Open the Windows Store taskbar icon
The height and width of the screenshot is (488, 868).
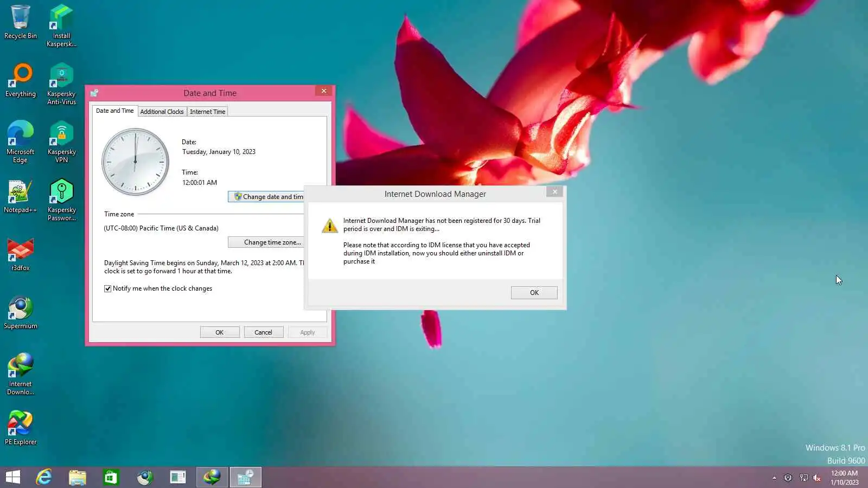(111, 477)
